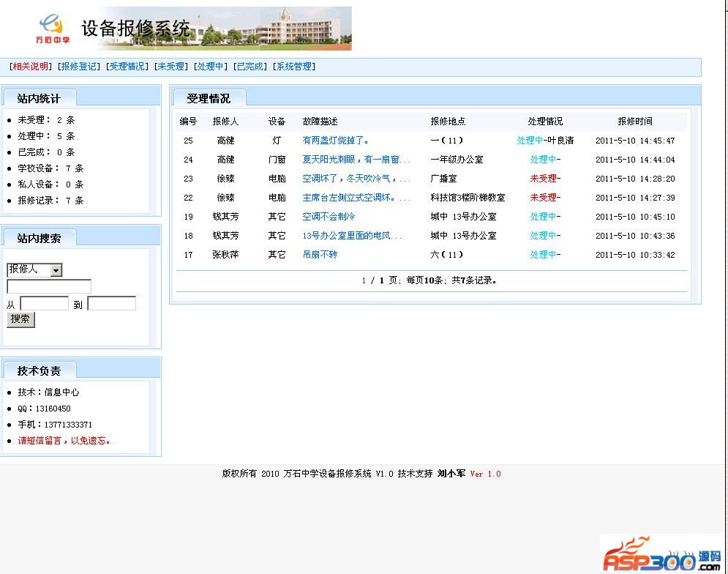
Task: Click the search keyword text field
Action: (x=49, y=286)
